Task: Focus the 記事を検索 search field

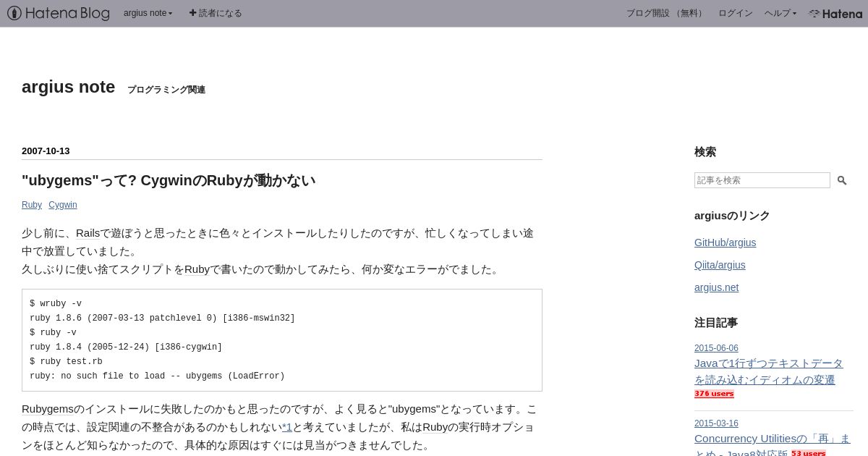Action: pyautogui.click(x=762, y=180)
